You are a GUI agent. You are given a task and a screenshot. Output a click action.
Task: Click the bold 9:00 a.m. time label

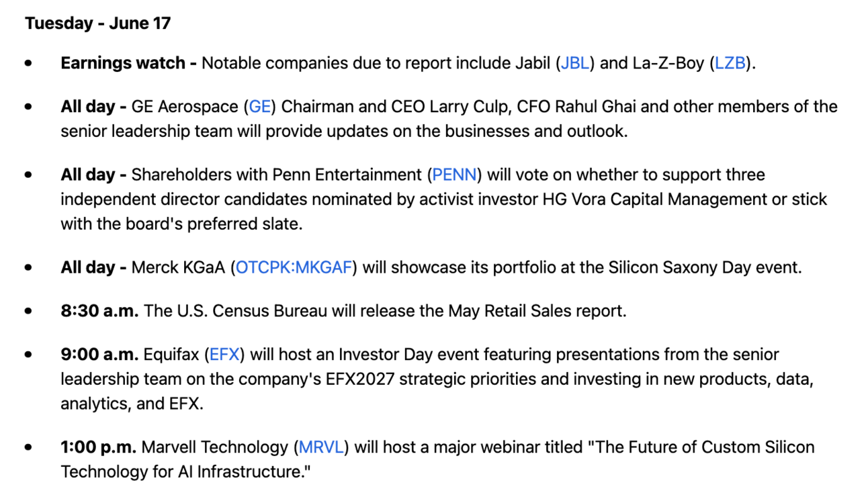click(99, 354)
